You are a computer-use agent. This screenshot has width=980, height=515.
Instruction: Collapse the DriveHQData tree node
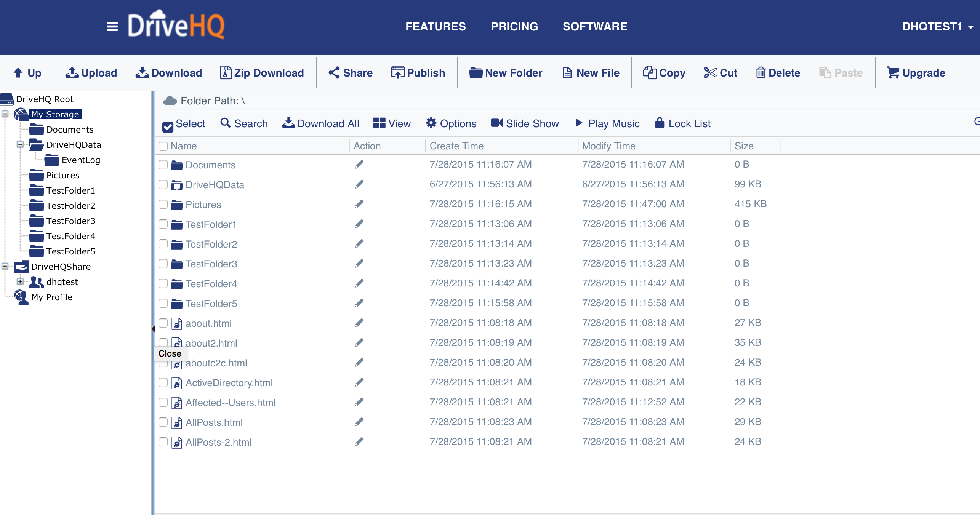point(20,144)
